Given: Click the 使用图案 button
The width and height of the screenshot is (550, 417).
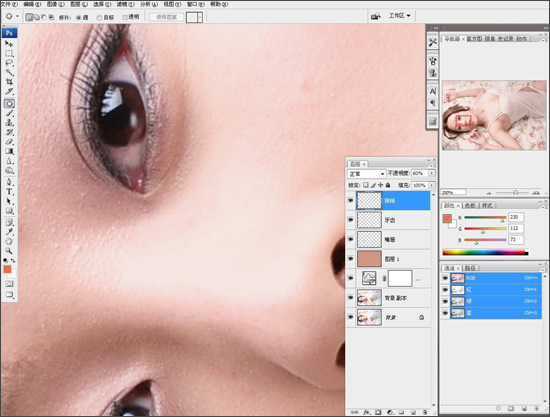Looking at the screenshot, I should (166, 17).
